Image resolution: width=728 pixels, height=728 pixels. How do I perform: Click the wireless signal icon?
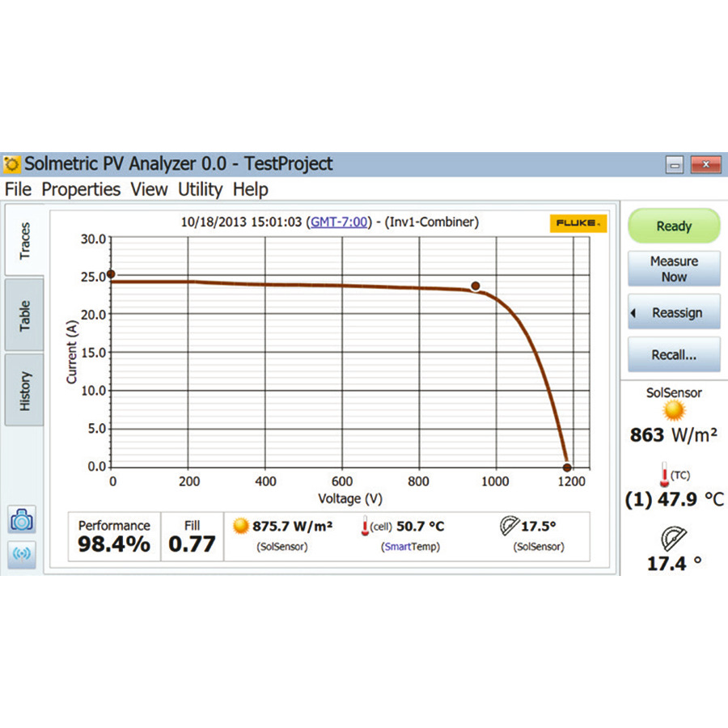click(x=23, y=555)
